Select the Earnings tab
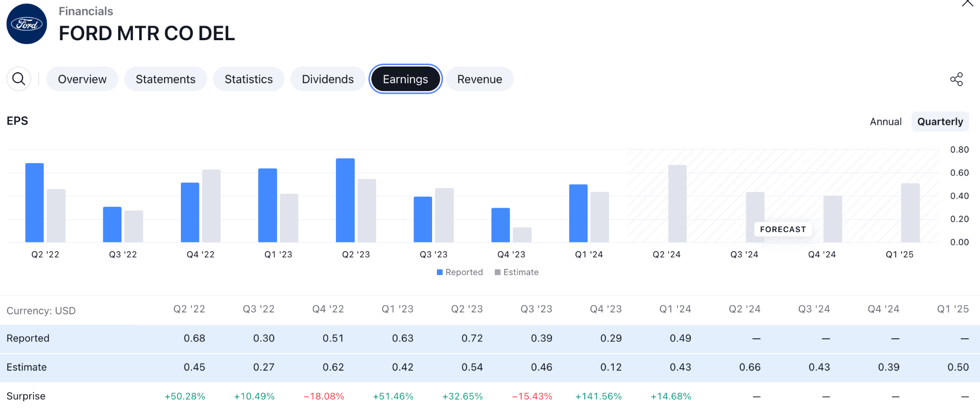The height and width of the screenshot is (410, 980). pyautogui.click(x=405, y=79)
